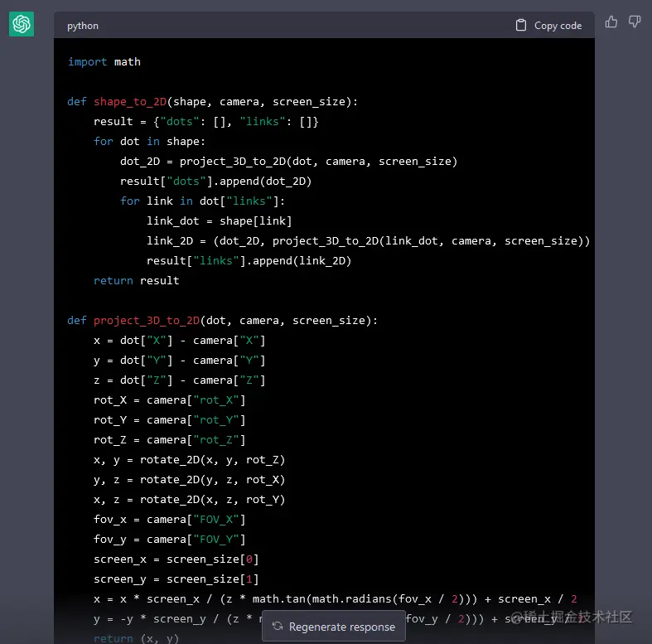Click the Regenerate response button text
The width and height of the screenshot is (652, 644).
click(342, 627)
